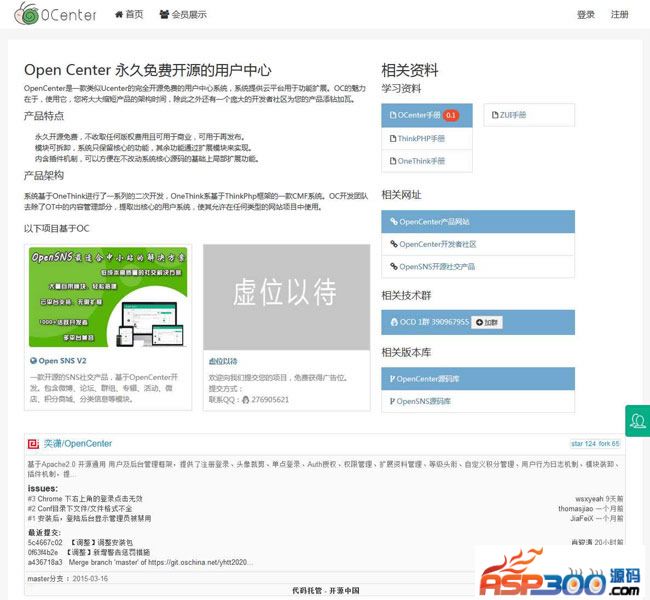
Task: Open OpenCenter产品网站 link
Action: 478,221
